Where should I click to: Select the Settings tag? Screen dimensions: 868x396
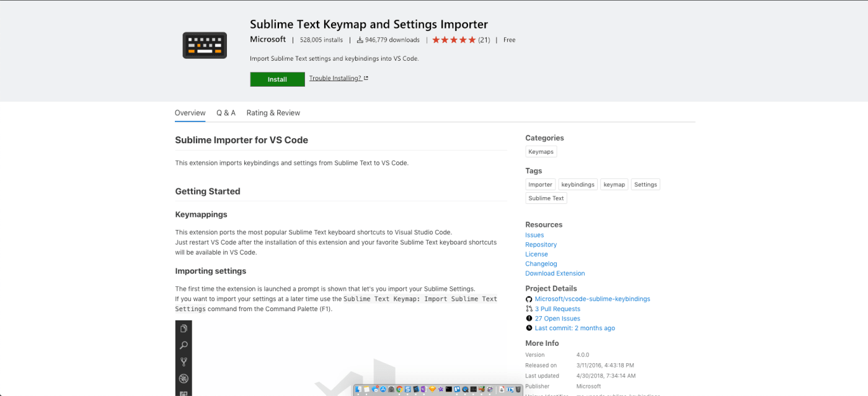[x=645, y=185]
